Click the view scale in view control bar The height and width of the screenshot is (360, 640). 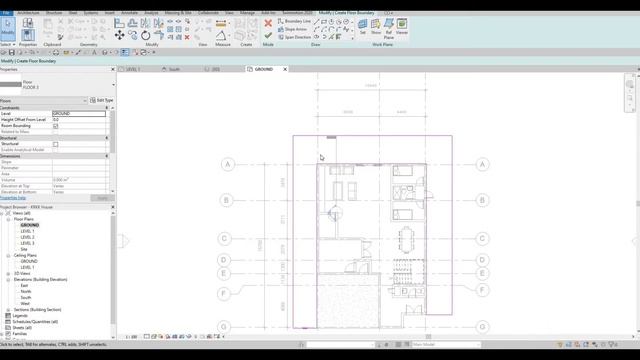pyautogui.click(x=131, y=337)
